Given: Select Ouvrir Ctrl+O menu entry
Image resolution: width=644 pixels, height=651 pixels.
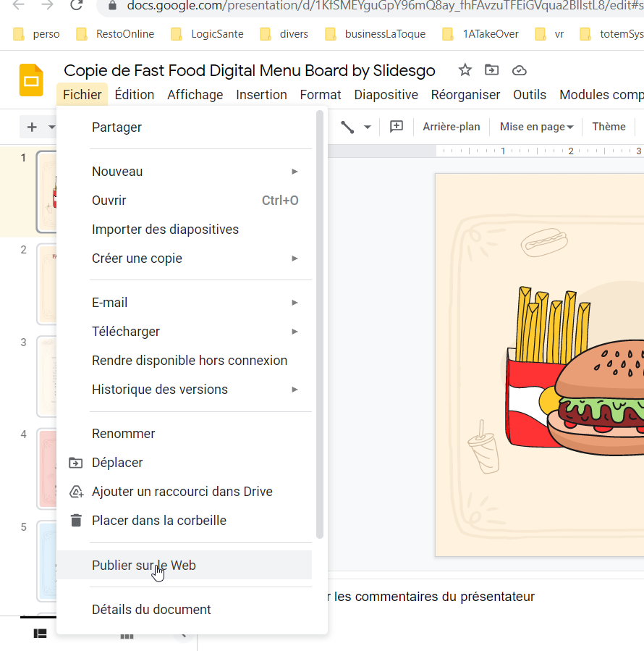Looking at the screenshot, I should (185, 201).
